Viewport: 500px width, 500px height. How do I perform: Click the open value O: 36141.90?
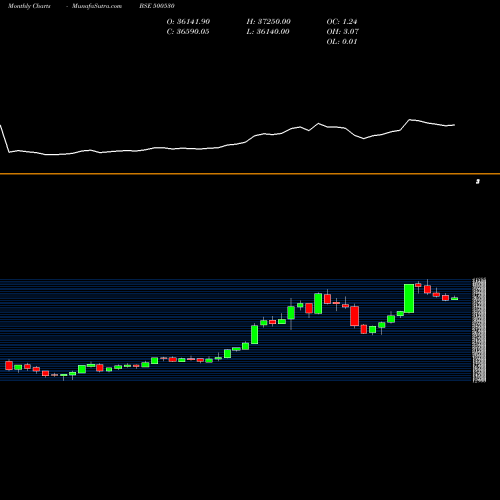pyautogui.click(x=188, y=22)
